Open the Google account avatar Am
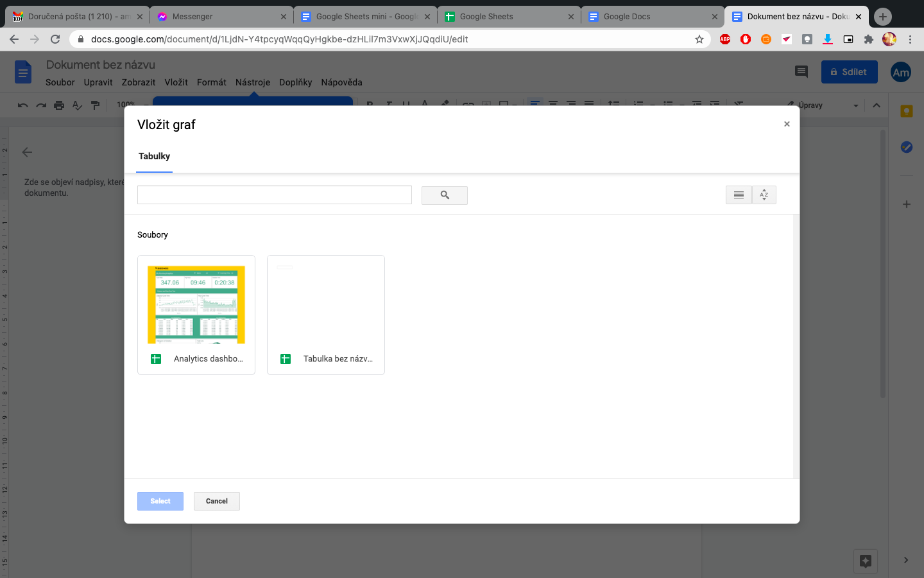Viewport: 924px width, 578px height. point(901,72)
